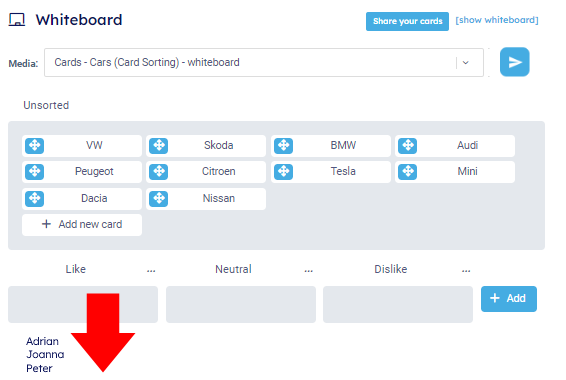Select participant Joanna in the list
Image resolution: width=566 pixels, height=380 pixels.
click(45, 355)
